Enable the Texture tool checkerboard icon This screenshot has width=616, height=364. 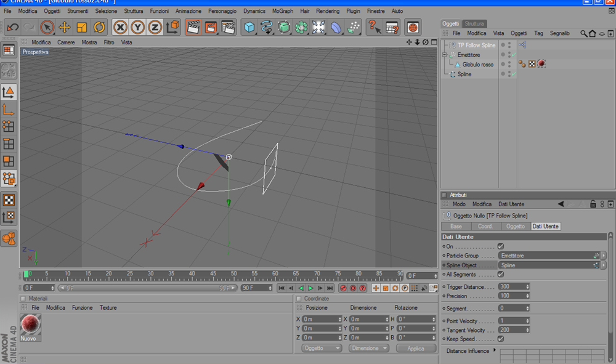[x=9, y=200]
